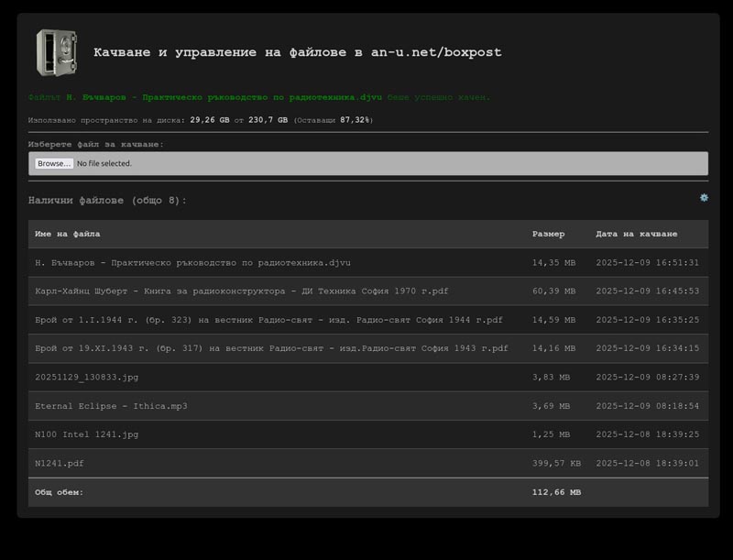Screen dimensions: 733x560
Task: Click the N1241.pdf file entry
Action: click(59, 464)
